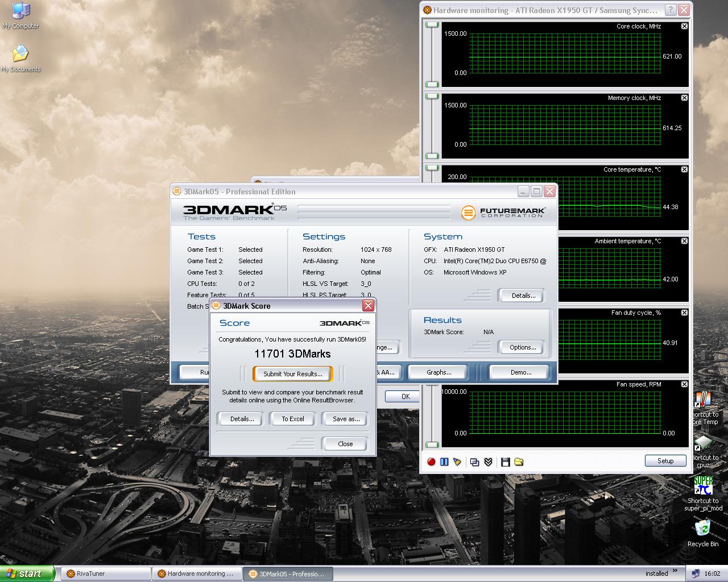Pause hardware monitoring with the pause icon
728x582 pixels.
[x=444, y=462]
